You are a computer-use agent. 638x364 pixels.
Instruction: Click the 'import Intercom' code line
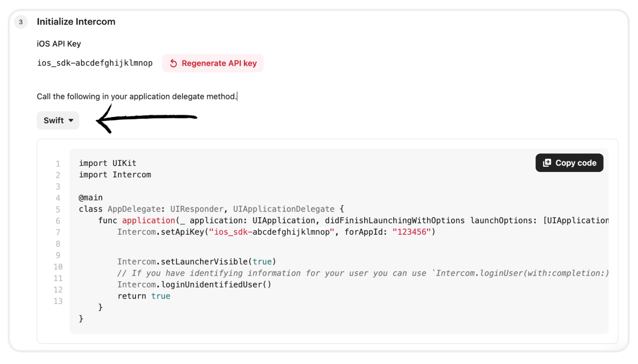[115, 174]
